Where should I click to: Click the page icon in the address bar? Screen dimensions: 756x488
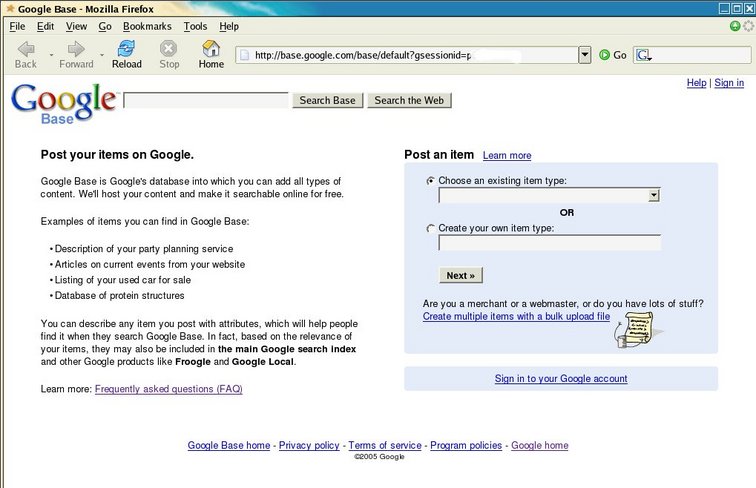tap(245, 55)
